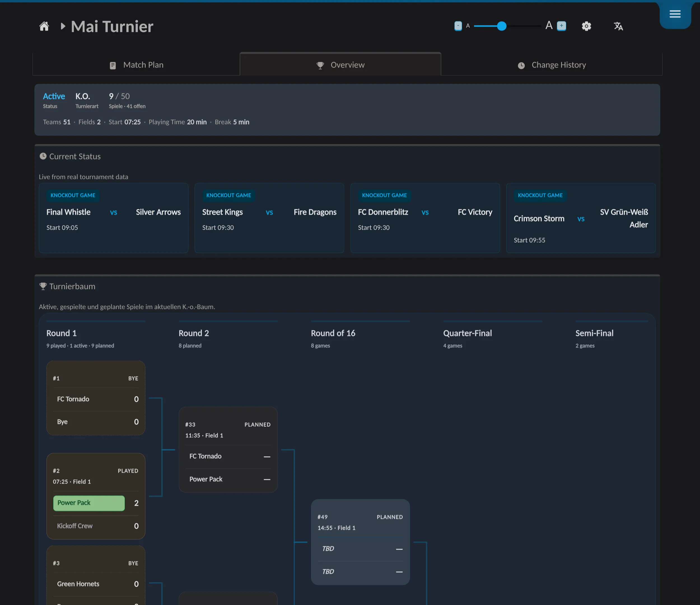Screen dimensions: 700x605
Task: Click the Semi-Final heading
Action: [x=595, y=333]
